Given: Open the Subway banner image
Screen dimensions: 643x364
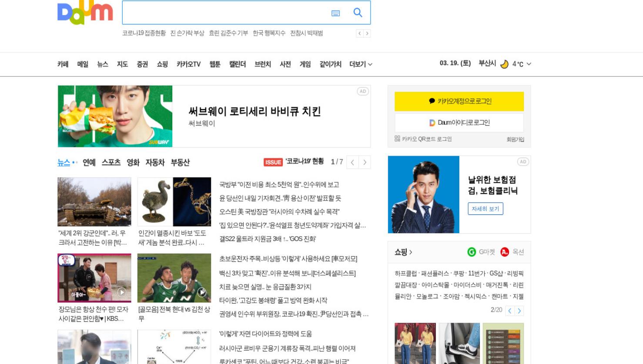Looking at the screenshot, I should point(115,116).
